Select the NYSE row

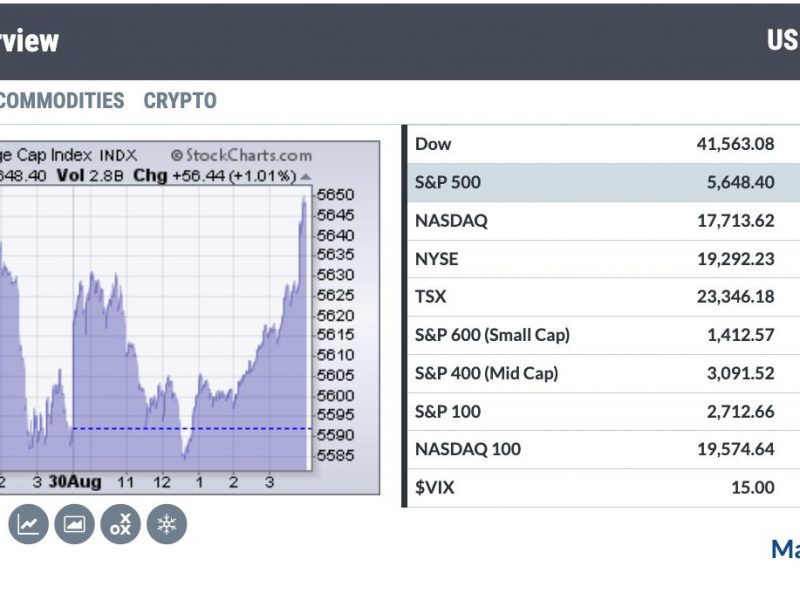pos(604,259)
